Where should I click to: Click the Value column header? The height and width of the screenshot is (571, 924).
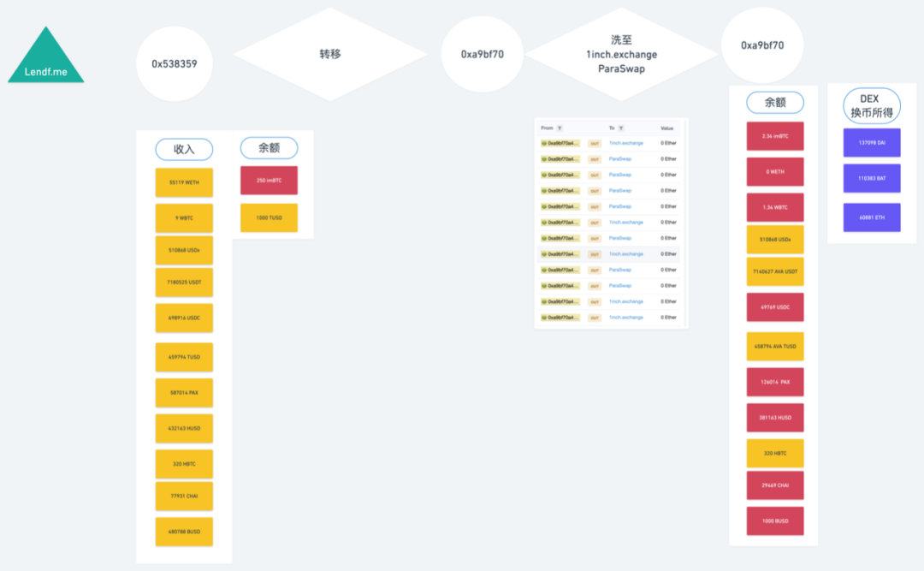click(x=666, y=128)
